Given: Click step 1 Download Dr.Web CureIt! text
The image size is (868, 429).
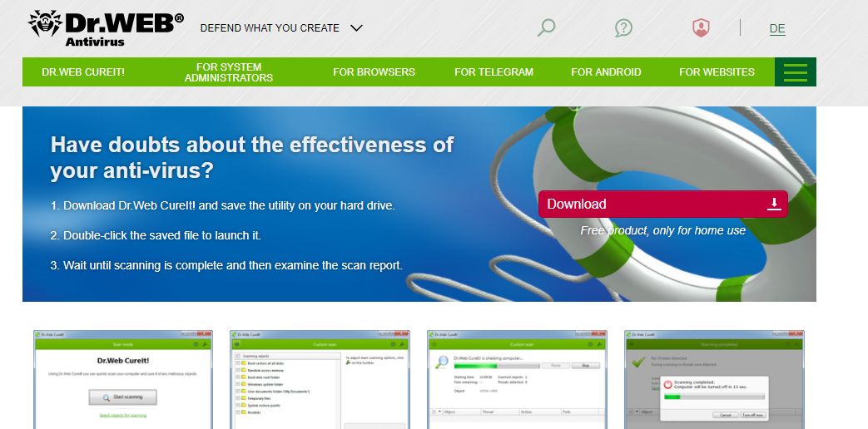Looking at the screenshot, I should 222,205.
